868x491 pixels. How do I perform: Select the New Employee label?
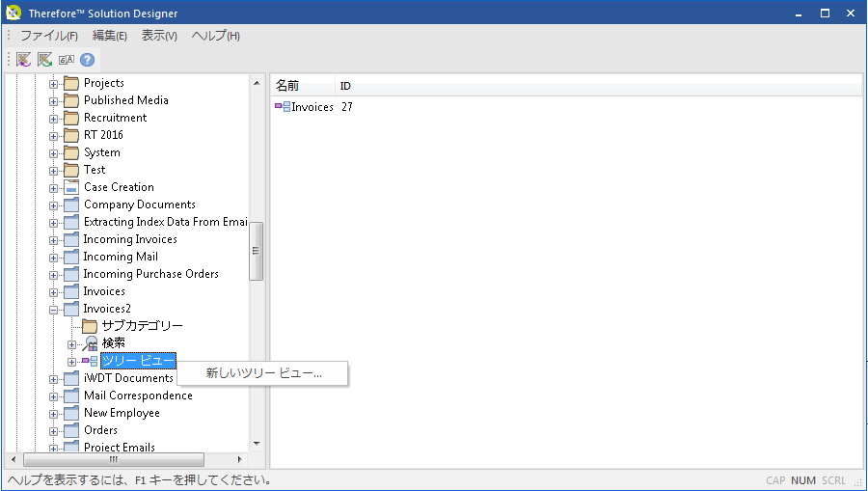[122, 413]
